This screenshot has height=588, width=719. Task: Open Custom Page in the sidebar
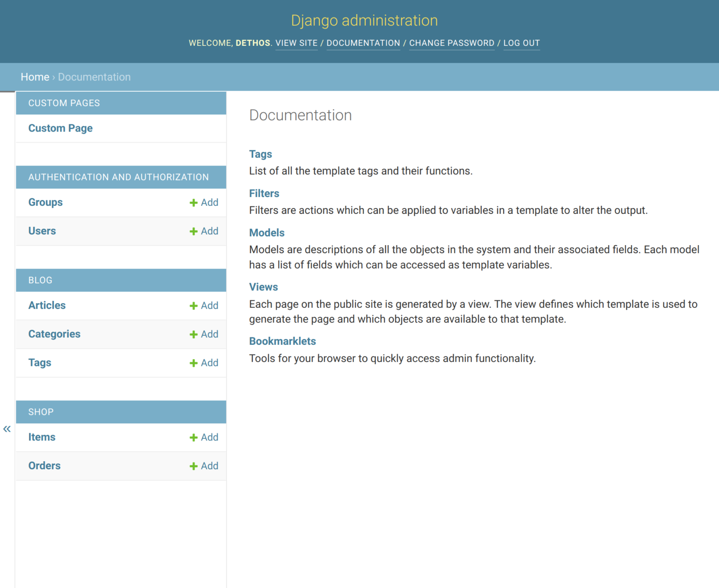click(x=60, y=128)
